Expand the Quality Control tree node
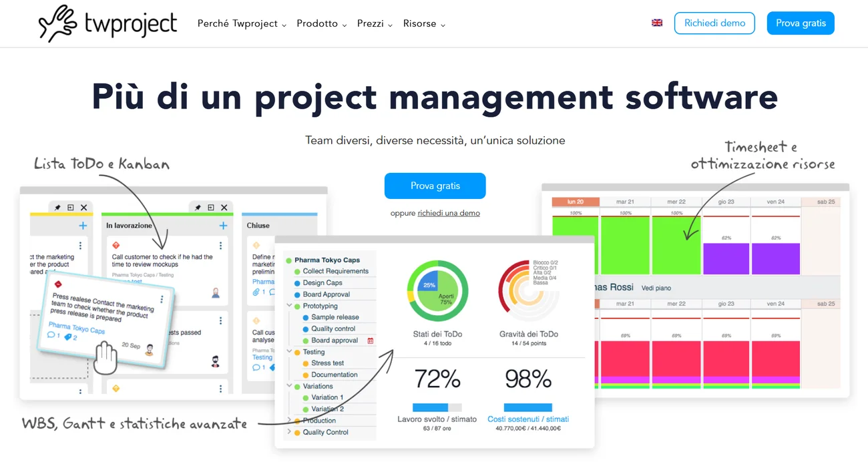Screen dimensions: 868x466 (289, 432)
